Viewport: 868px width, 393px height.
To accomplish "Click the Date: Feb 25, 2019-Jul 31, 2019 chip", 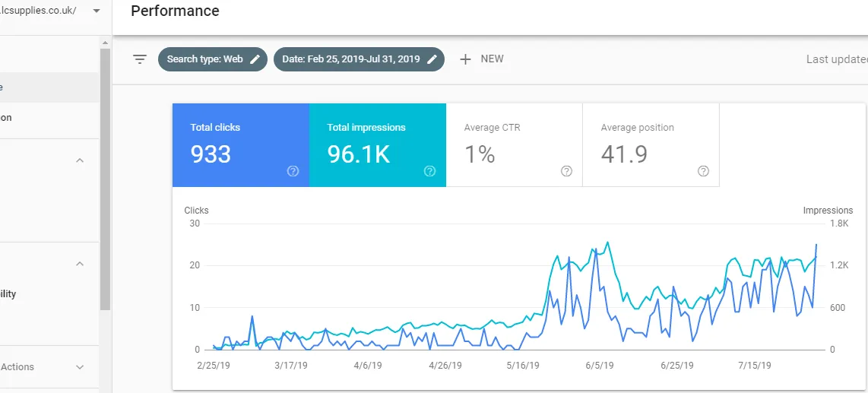I will tap(360, 59).
